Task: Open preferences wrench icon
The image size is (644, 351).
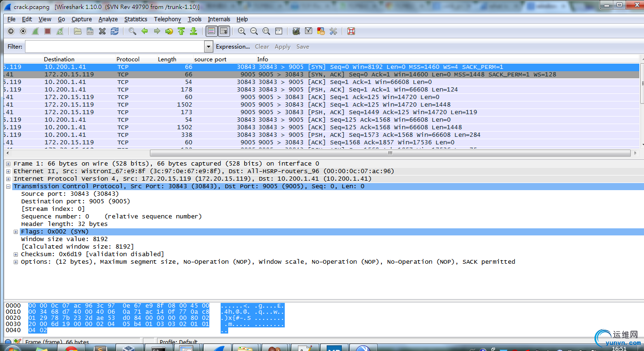Action: point(333,31)
